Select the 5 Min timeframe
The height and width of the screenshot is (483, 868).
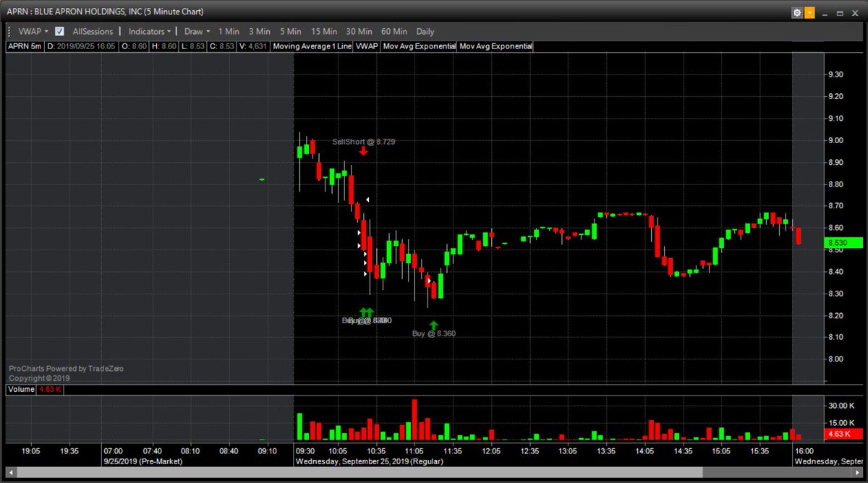click(x=290, y=31)
